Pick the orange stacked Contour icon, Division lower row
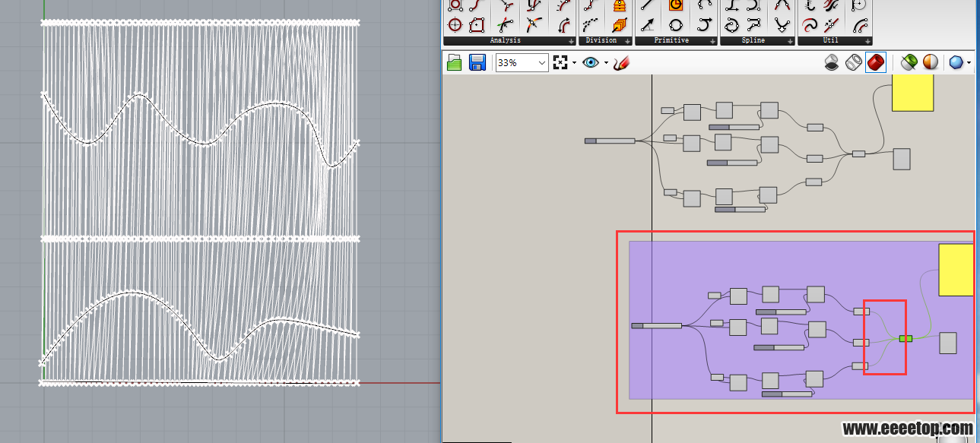 click(x=620, y=25)
